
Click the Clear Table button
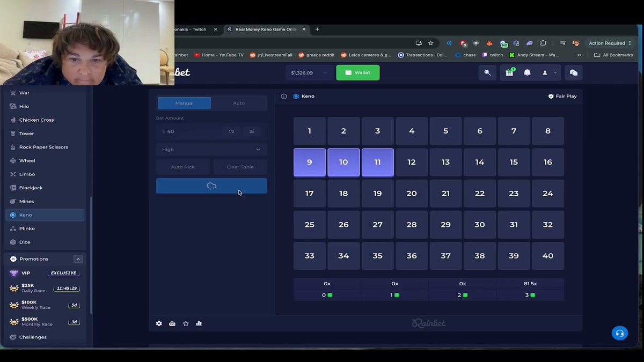tap(240, 167)
